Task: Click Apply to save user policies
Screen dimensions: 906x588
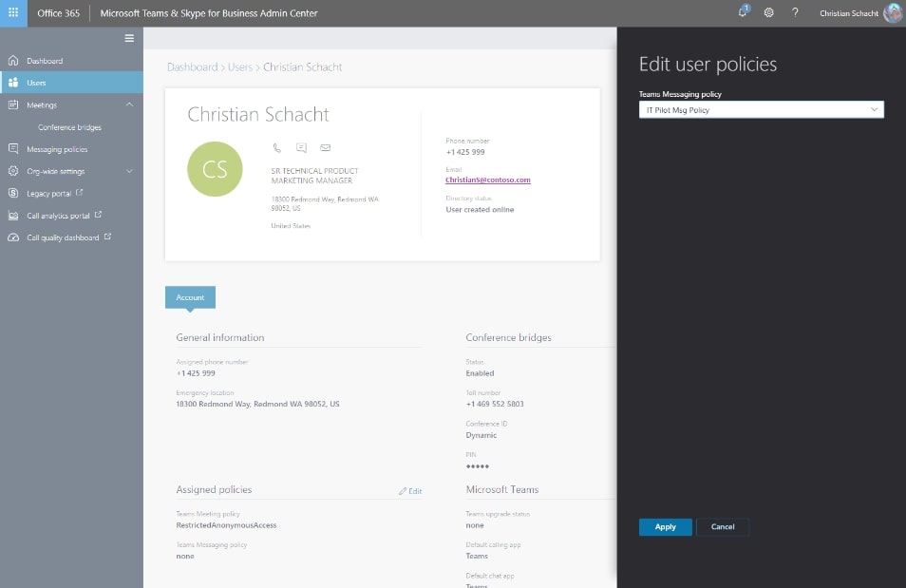Action: tap(665, 526)
